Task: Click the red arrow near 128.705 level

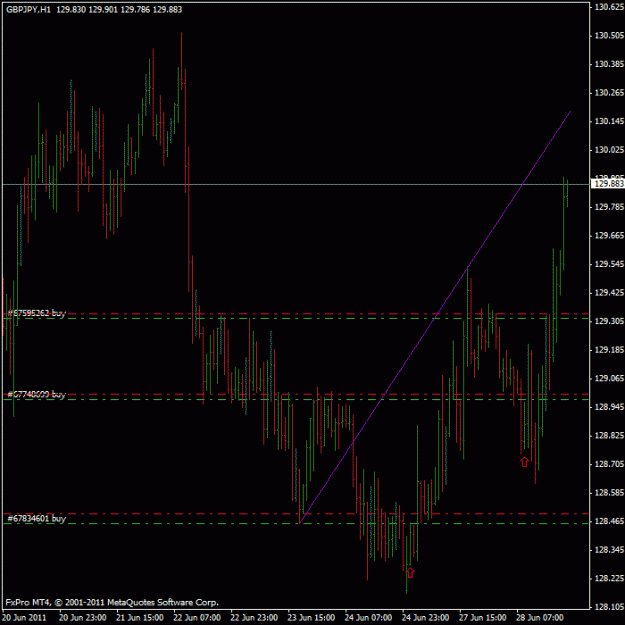Action: point(524,462)
